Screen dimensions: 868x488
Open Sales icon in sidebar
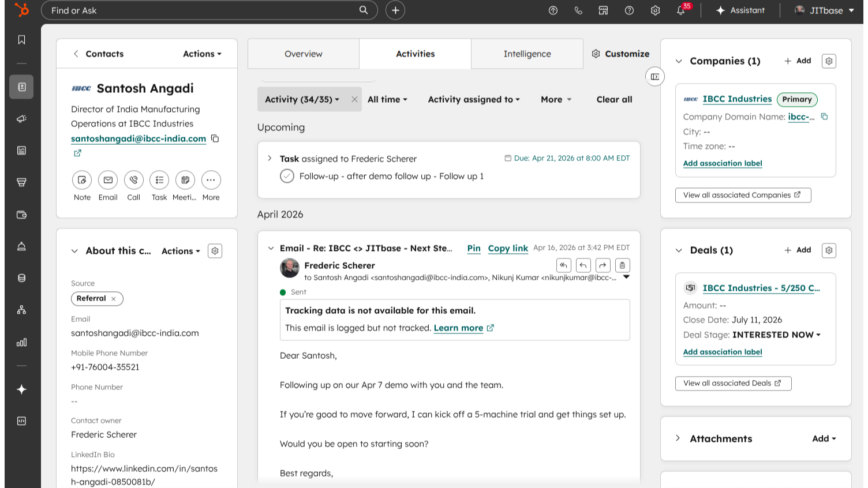21,182
